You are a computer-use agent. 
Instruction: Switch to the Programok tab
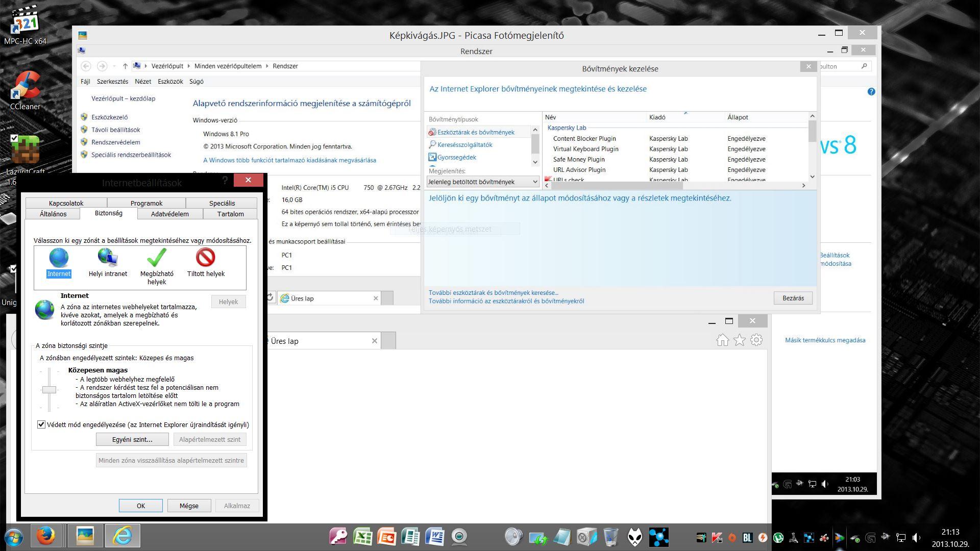(146, 203)
